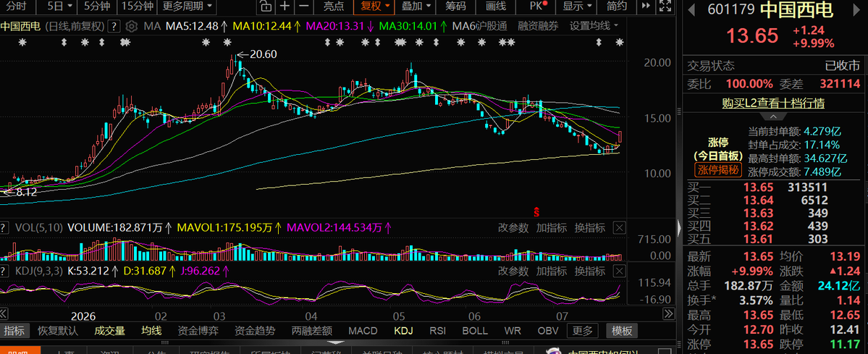Click the 模板 template button
The image size is (868, 354).
pyautogui.click(x=622, y=332)
